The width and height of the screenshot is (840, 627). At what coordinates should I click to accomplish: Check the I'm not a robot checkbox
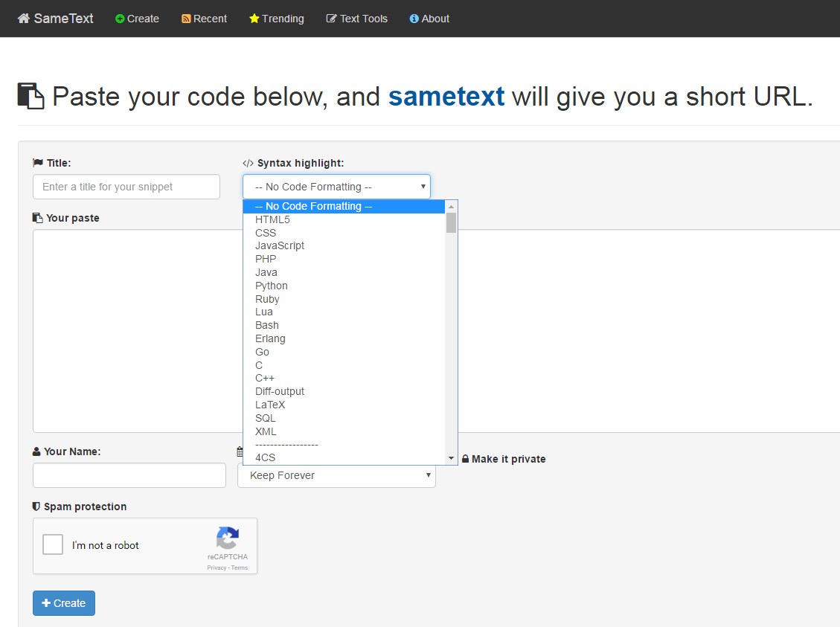click(52, 544)
